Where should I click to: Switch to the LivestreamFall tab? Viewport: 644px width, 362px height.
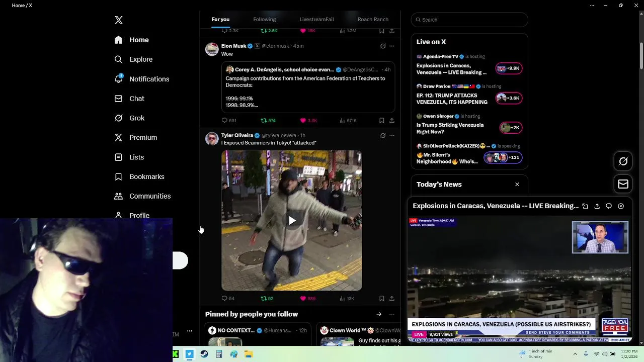coord(316,19)
